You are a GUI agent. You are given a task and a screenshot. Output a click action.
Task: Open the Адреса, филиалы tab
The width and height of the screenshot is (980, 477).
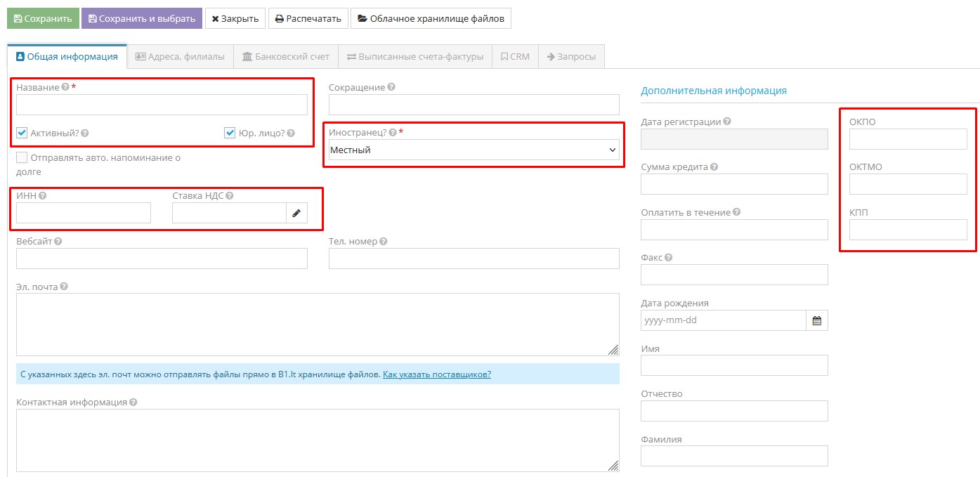point(180,57)
